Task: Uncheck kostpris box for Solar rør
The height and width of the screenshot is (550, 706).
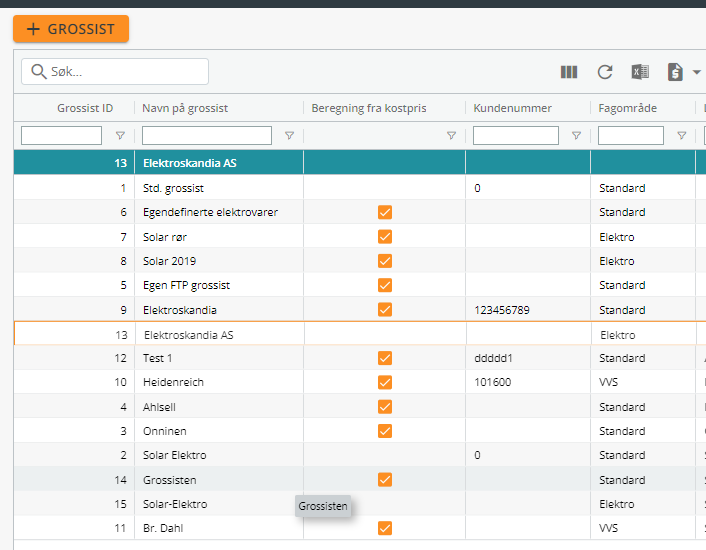Action: (385, 237)
